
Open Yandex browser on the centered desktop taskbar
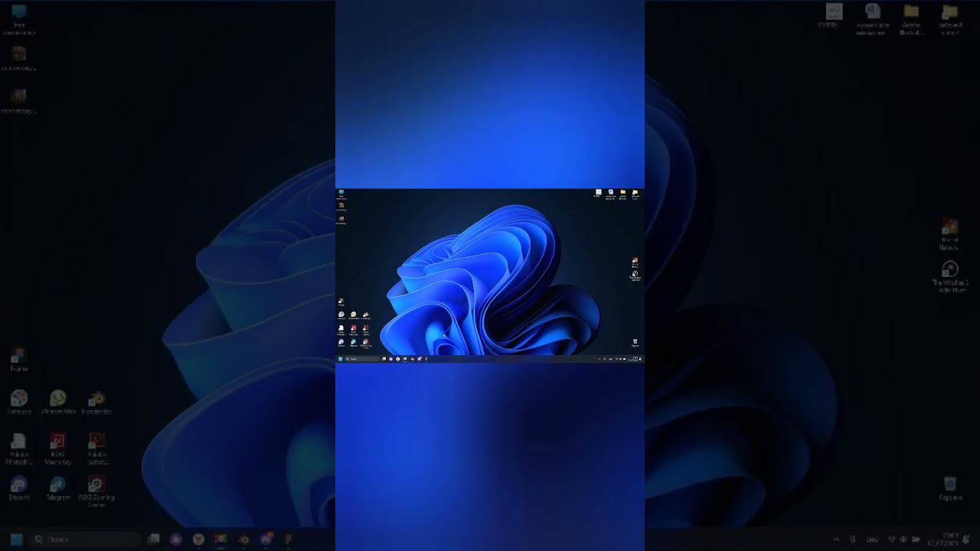pos(398,359)
